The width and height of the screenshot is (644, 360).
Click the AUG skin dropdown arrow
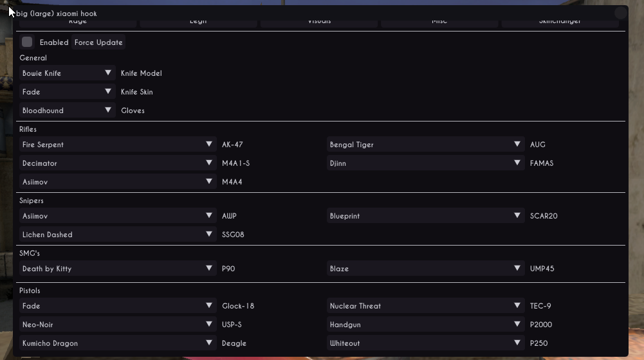tap(517, 145)
